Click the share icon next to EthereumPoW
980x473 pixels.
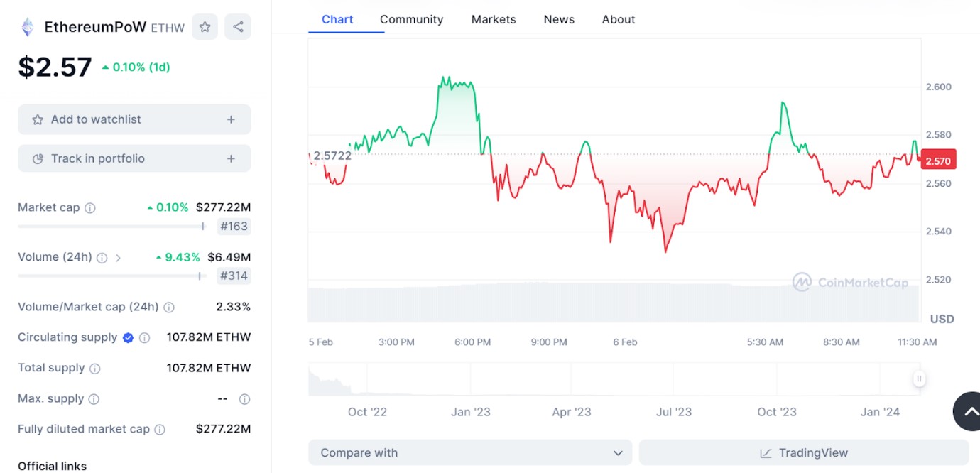pos(238,27)
